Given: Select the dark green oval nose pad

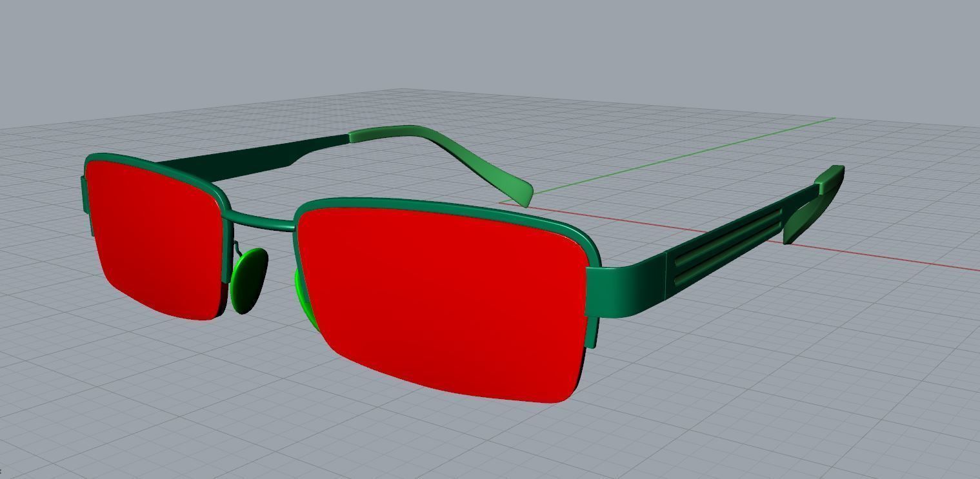Looking at the screenshot, I should (x=249, y=280).
